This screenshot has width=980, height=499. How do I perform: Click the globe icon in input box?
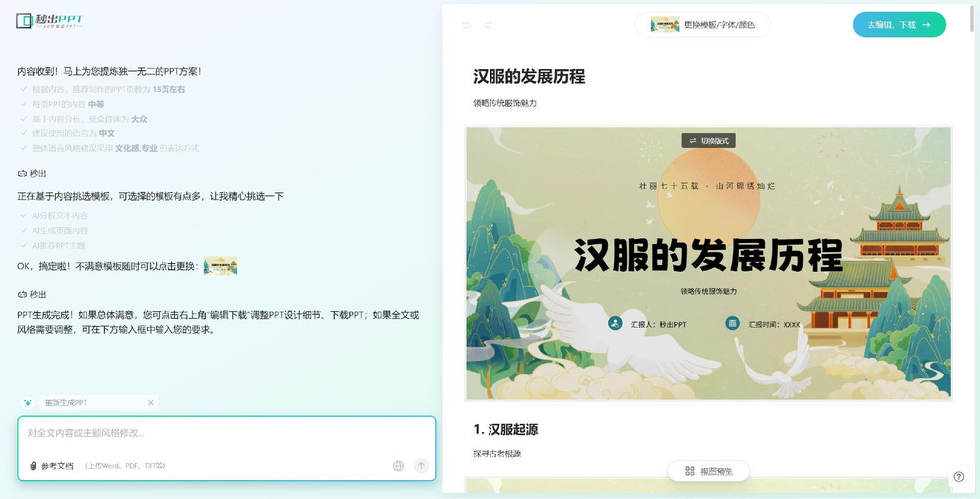click(x=399, y=466)
